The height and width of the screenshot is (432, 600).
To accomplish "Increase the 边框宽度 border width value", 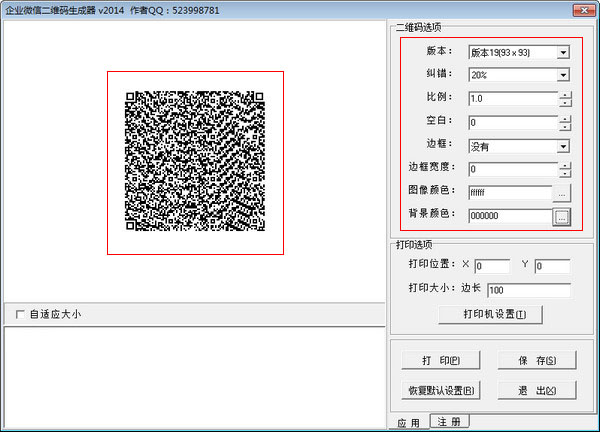I will pyautogui.click(x=565, y=166).
